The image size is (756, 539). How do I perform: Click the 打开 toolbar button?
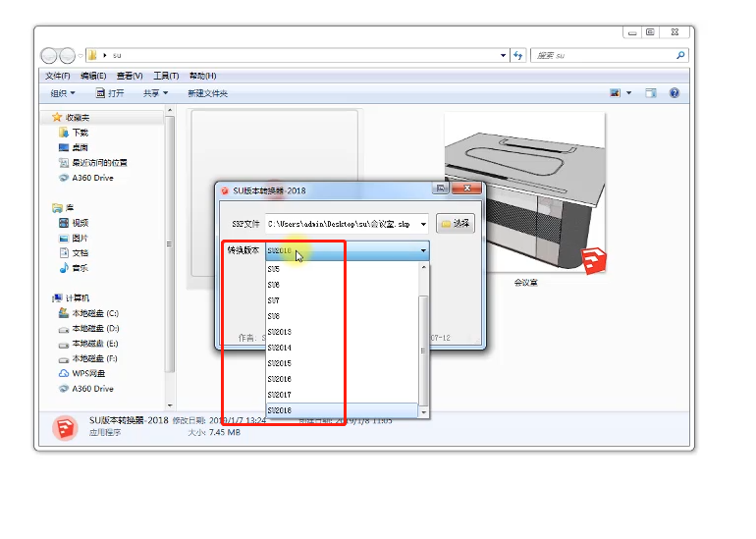[109, 93]
